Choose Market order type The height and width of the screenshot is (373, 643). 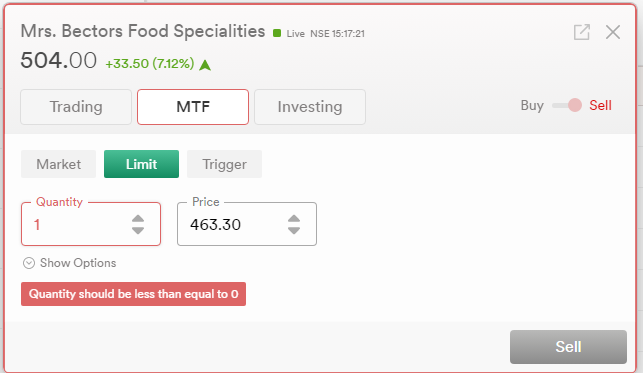(x=58, y=164)
